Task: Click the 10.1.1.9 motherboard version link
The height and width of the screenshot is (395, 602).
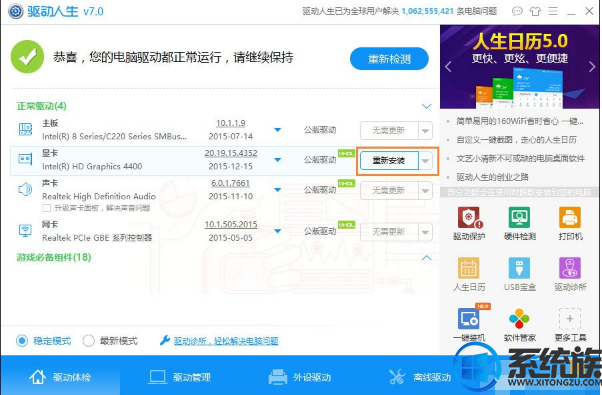Action: point(230,123)
